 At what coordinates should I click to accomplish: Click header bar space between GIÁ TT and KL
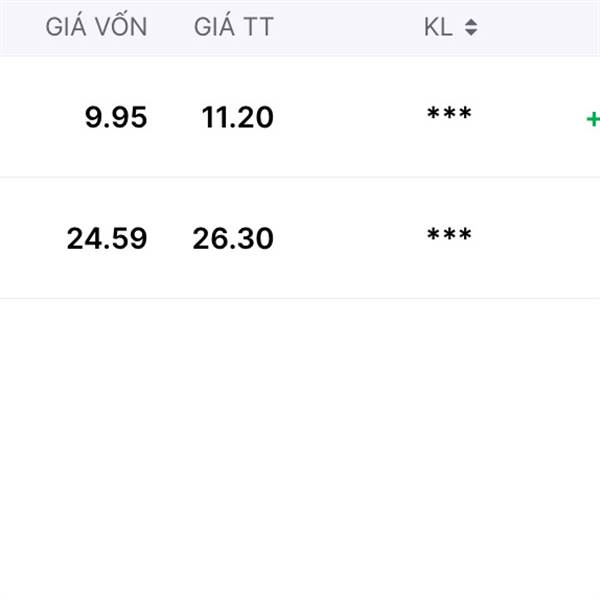[348, 27]
